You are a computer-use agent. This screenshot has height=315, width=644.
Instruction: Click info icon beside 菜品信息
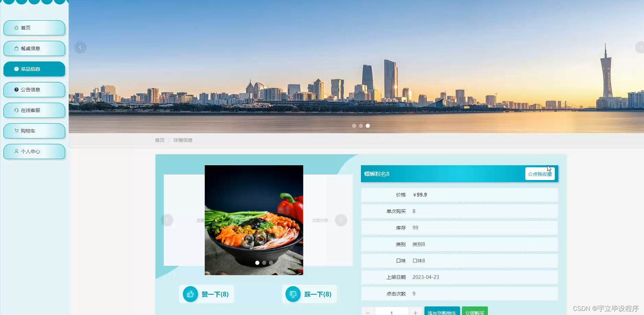(16, 69)
